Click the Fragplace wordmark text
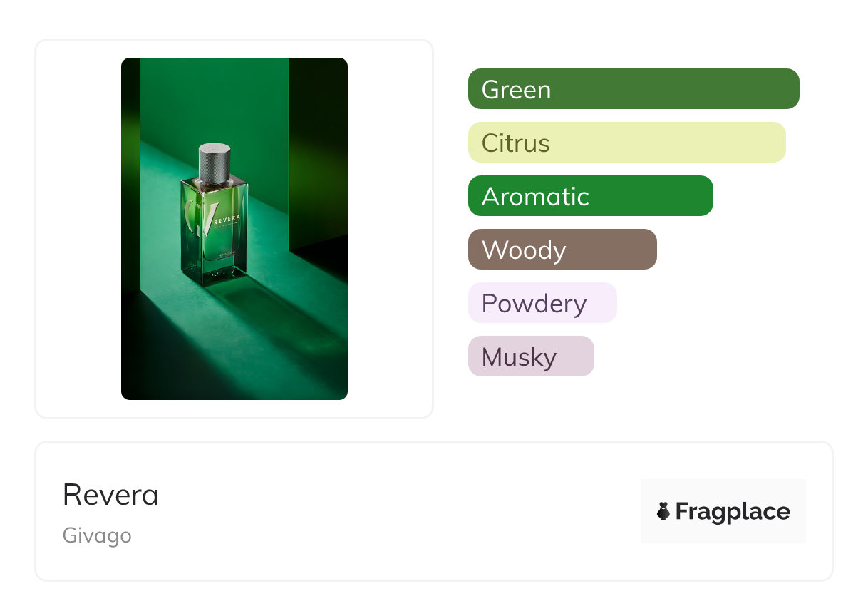The height and width of the screenshot is (616, 868). [x=732, y=511]
